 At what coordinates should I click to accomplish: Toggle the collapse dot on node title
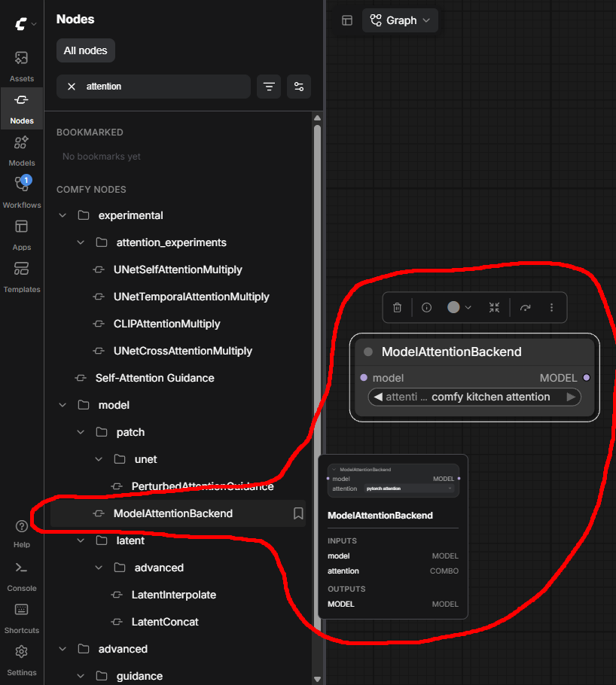click(x=368, y=352)
